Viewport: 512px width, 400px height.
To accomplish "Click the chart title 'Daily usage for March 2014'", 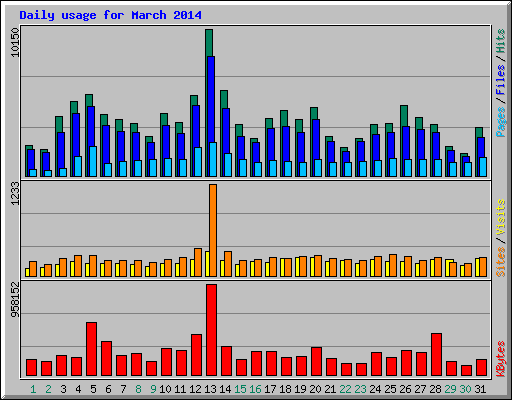I will tap(110, 15).
